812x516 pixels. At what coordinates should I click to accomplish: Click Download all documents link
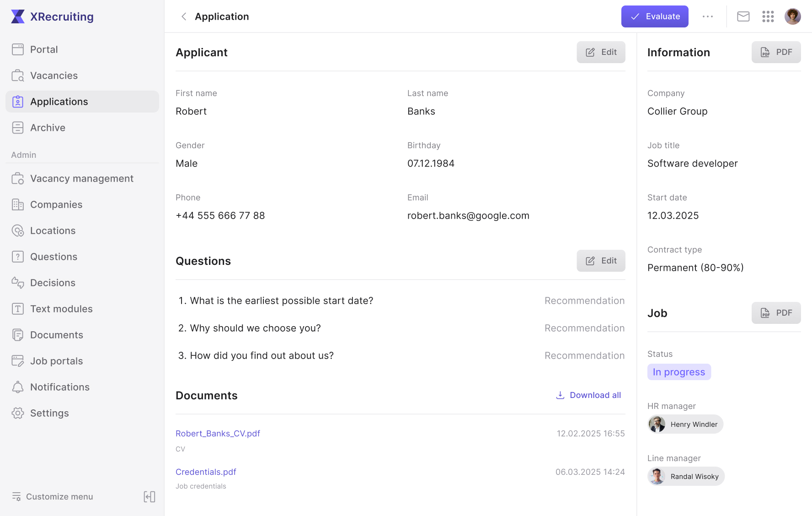tap(588, 395)
